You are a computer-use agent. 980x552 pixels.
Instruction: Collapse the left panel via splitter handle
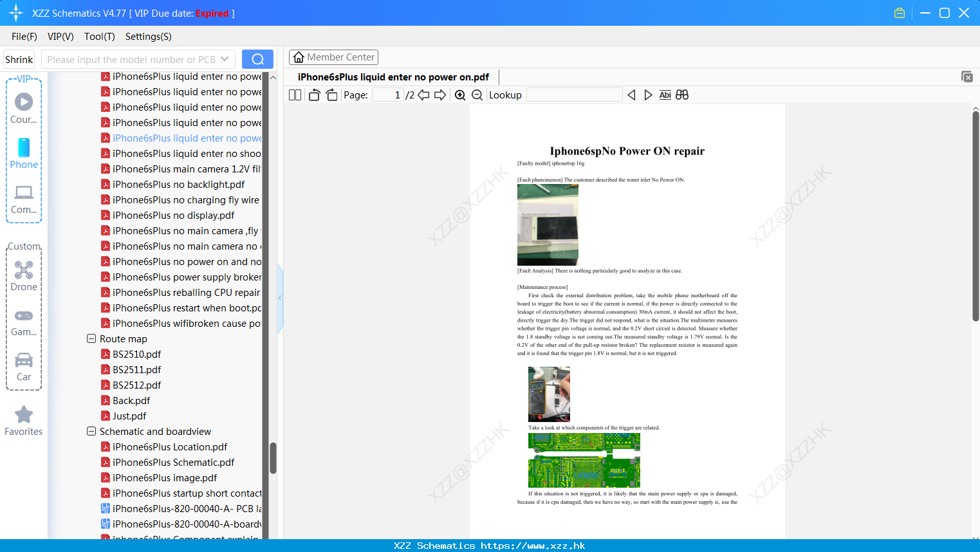tap(280, 298)
